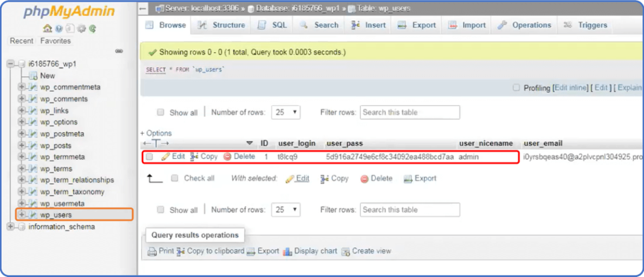Open lower Number of rows dropdown
Image resolution: width=644 pixels, height=277 pixels.
[286, 209]
